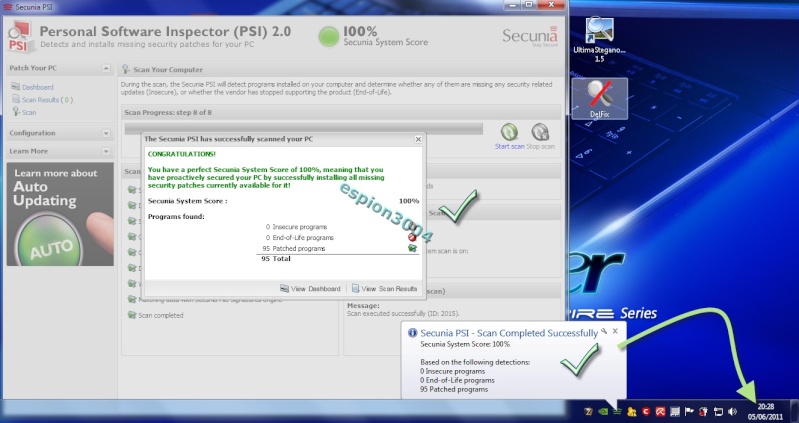Viewport: 799px width, 423px height.
Task: Click the green System Score circle indicator
Action: [329, 37]
